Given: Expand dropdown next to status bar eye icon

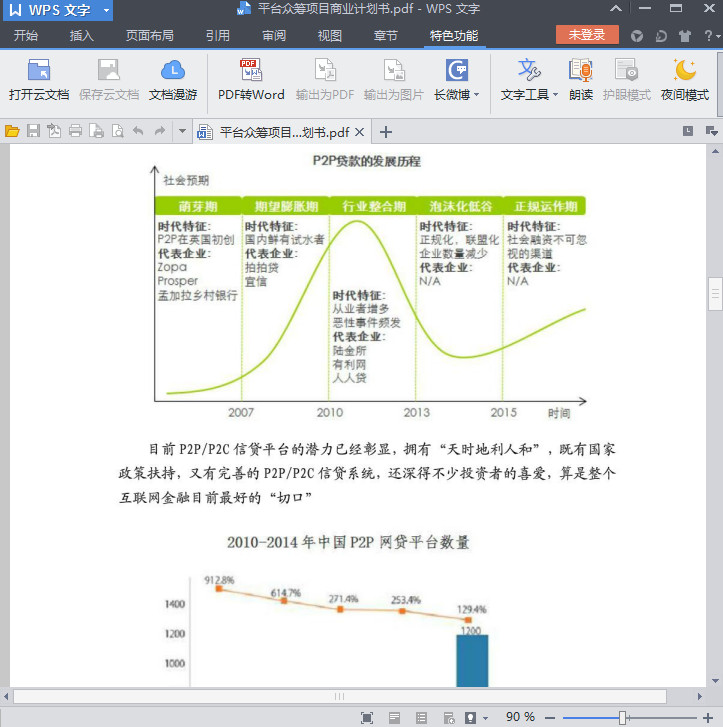Looking at the screenshot, I should tap(486, 719).
